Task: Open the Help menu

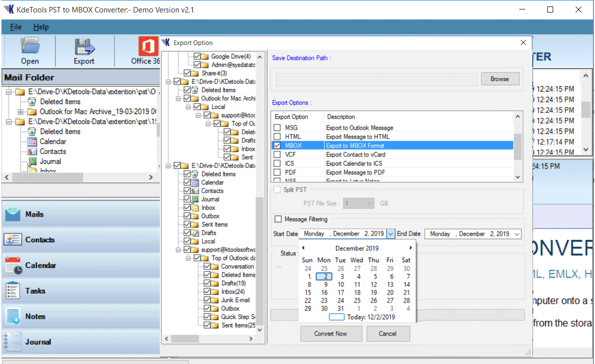Action: pos(41,27)
